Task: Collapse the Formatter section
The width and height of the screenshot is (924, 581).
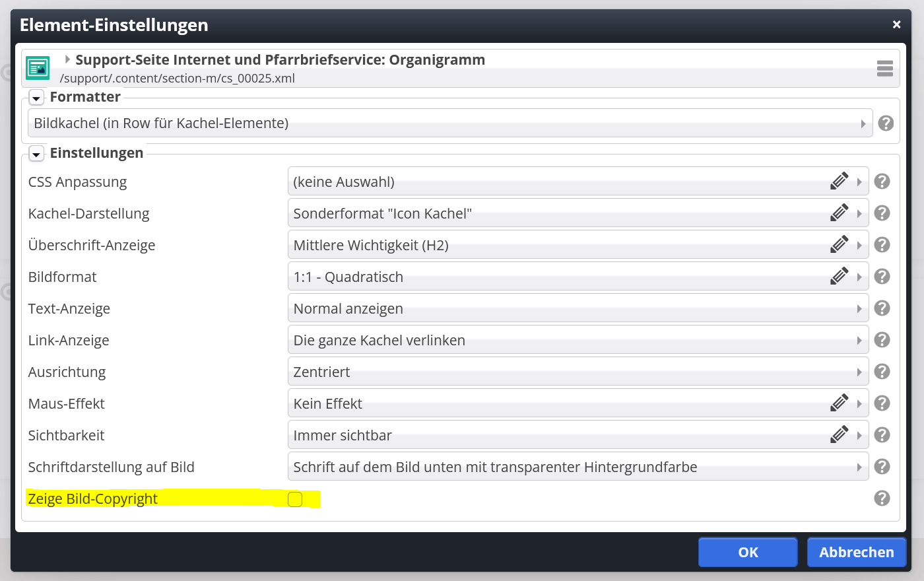Action: [x=36, y=97]
